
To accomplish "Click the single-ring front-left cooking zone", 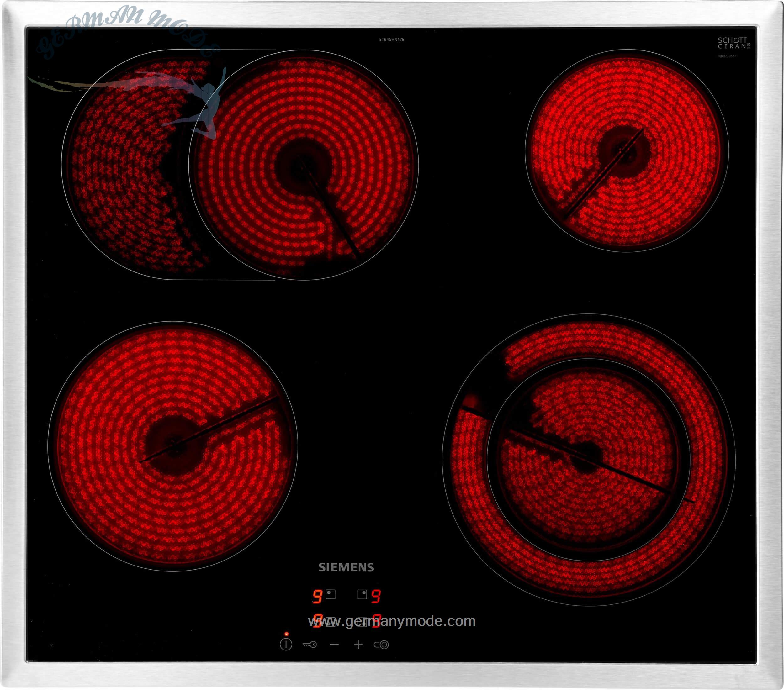I will click(172, 446).
